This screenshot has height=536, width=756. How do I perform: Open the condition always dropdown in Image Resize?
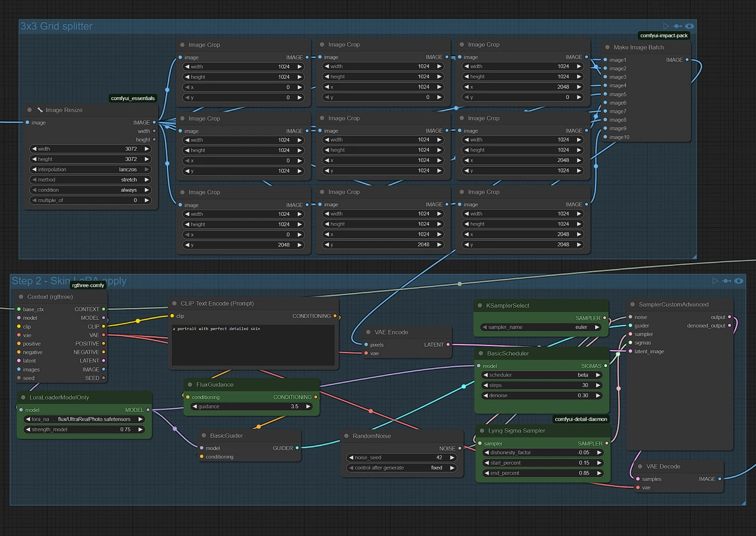coord(90,190)
